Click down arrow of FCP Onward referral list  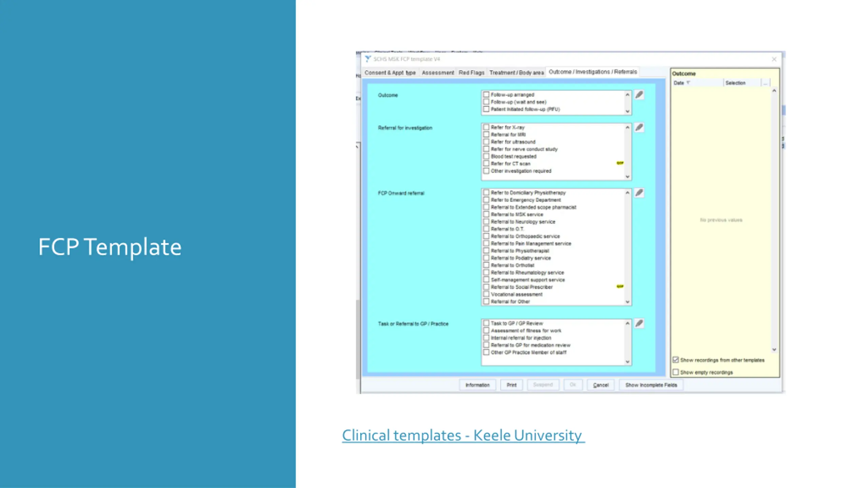coord(628,302)
